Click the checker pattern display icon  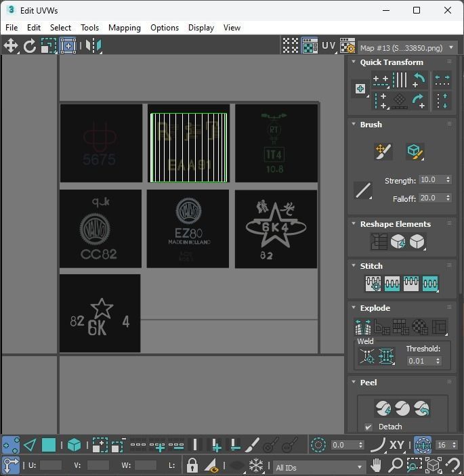pos(291,45)
